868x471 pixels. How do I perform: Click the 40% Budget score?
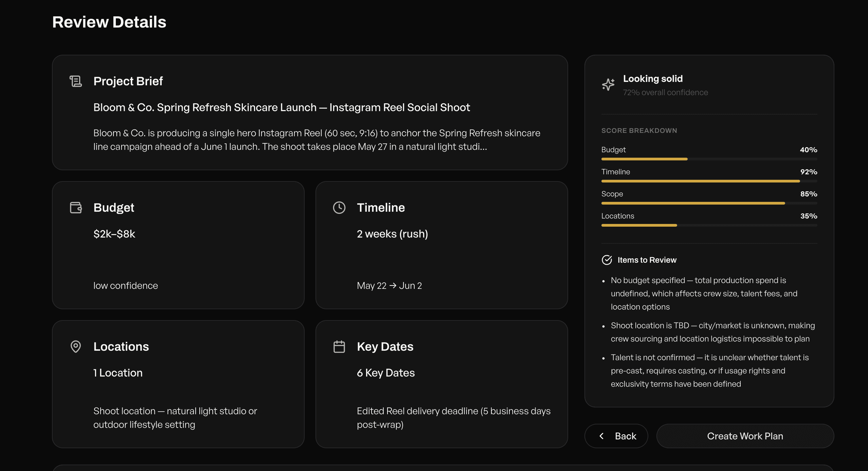809,150
